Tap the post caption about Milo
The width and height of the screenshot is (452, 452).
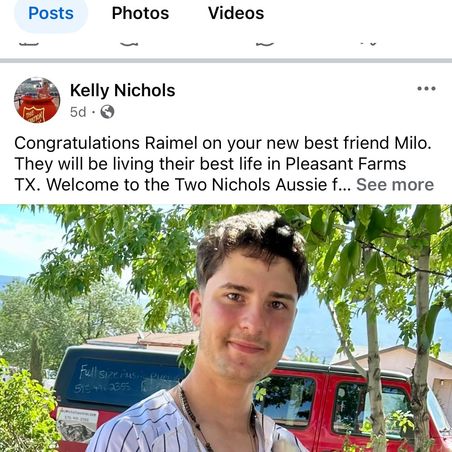pyautogui.click(x=224, y=164)
